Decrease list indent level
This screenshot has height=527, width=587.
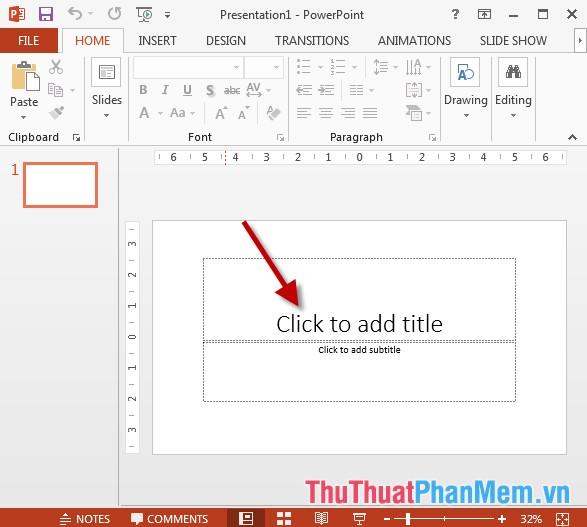304,90
